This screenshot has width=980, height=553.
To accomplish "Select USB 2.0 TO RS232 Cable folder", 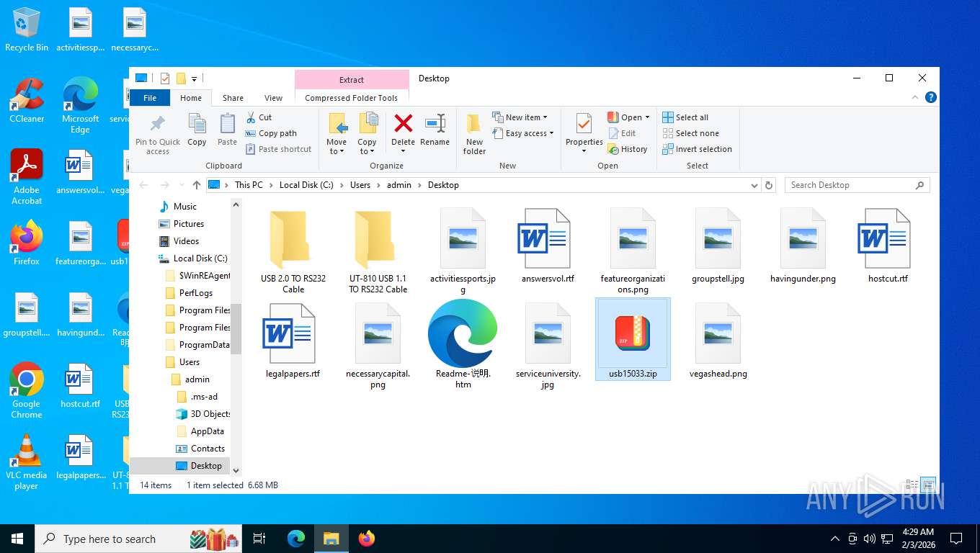I will click(x=293, y=251).
